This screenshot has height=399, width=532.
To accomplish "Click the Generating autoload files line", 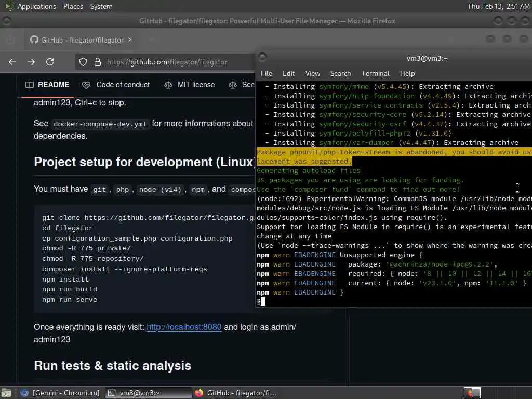I will point(309,170).
